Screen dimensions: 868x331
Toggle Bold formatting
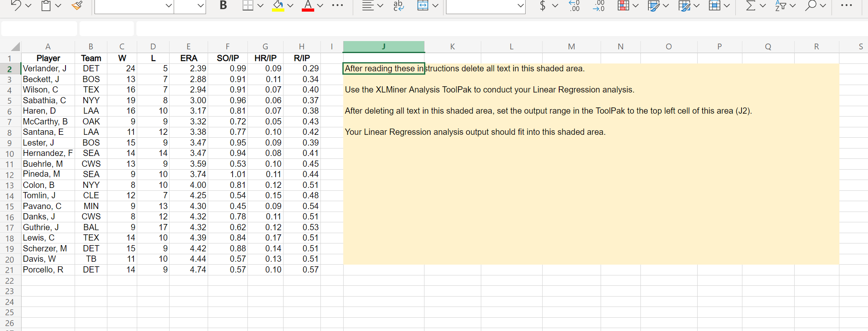pos(223,5)
